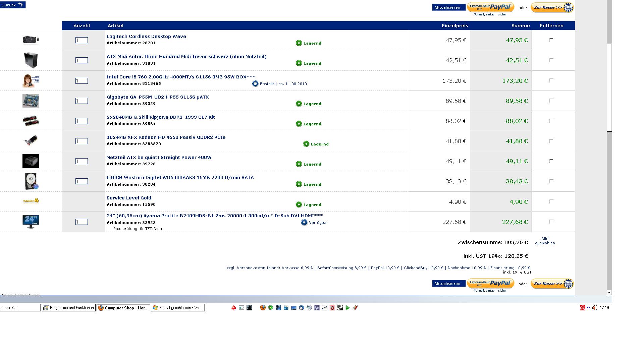Open the Logitech Cordless Desktop Wave product link
This screenshot has width=644, height=362.
click(x=146, y=36)
